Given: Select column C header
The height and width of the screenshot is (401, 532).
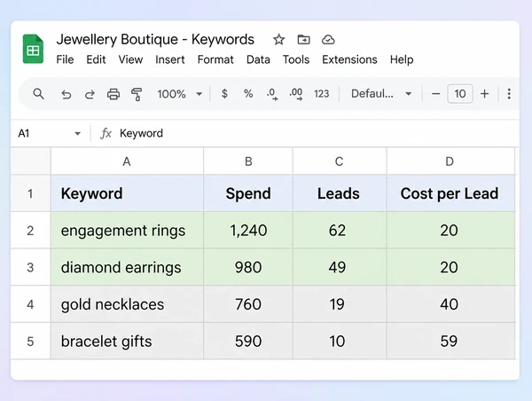Looking at the screenshot, I should (340, 161).
